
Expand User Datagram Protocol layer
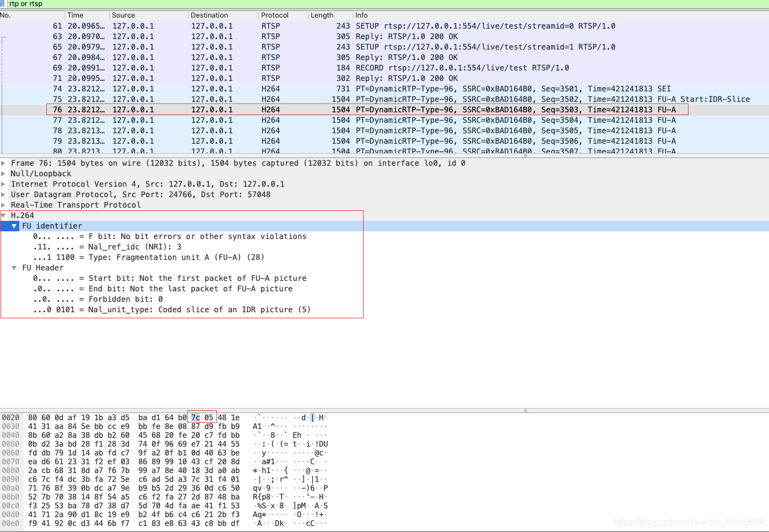3,194
